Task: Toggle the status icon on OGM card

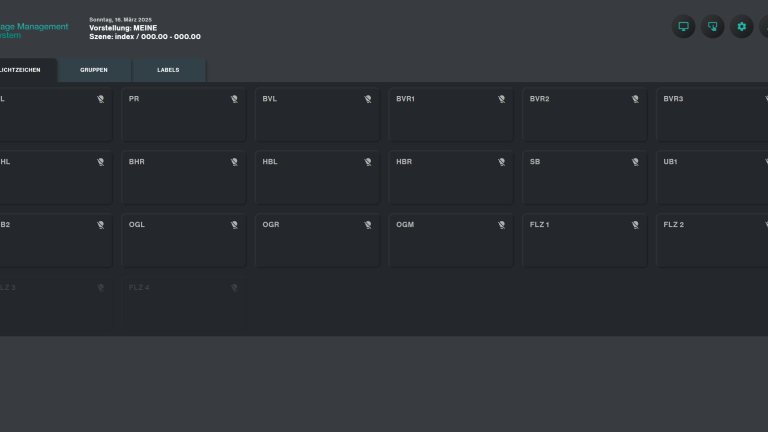Action: [x=501, y=225]
